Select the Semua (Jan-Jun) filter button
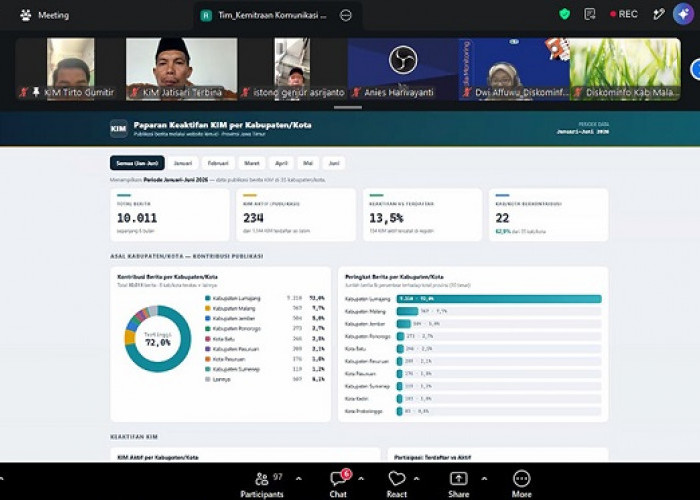The image size is (700, 500). (137, 163)
